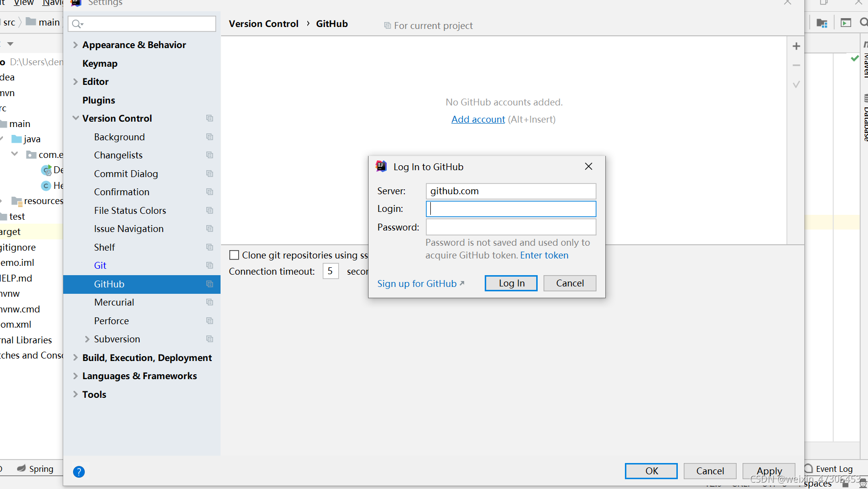Cancel the GitHub login dialog
This screenshot has width=868, height=489.
point(570,283)
